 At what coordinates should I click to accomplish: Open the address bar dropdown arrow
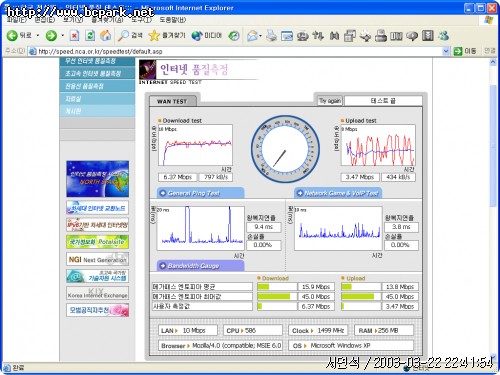pos(446,51)
